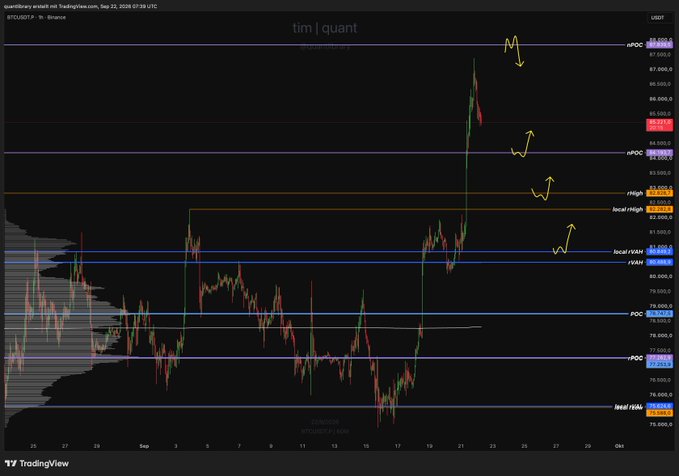Click the '21' date on the time axis
Image resolution: width=679 pixels, height=476 pixels.
pyautogui.click(x=461, y=446)
